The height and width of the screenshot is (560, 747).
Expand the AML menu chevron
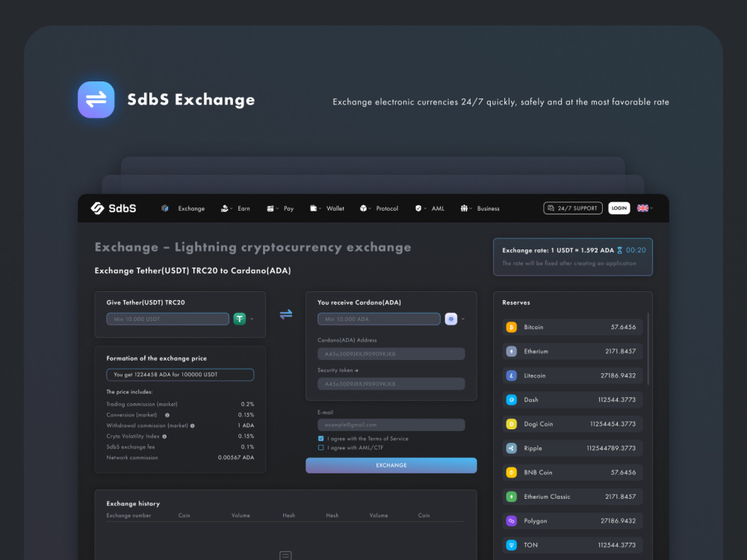(426, 208)
